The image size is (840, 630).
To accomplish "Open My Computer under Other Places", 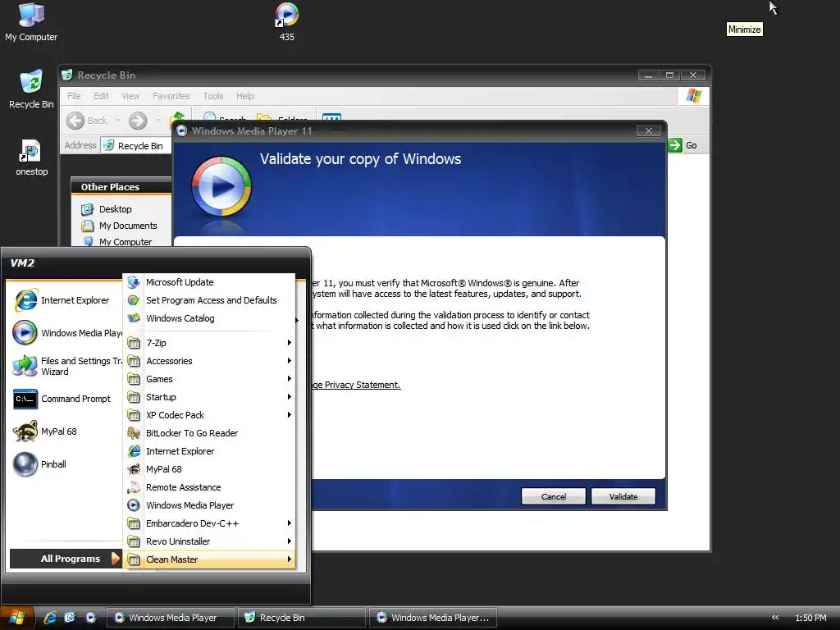I will pos(116,242).
